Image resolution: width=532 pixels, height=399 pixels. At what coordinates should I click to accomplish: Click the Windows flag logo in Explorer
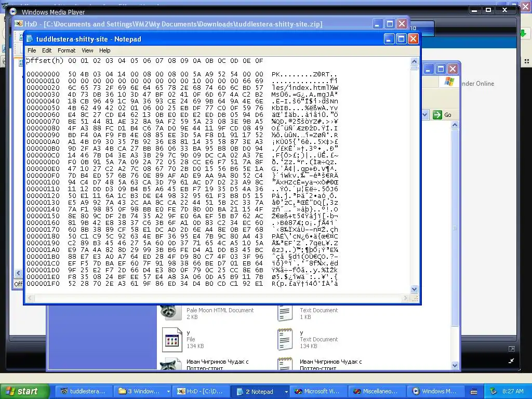point(449,82)
